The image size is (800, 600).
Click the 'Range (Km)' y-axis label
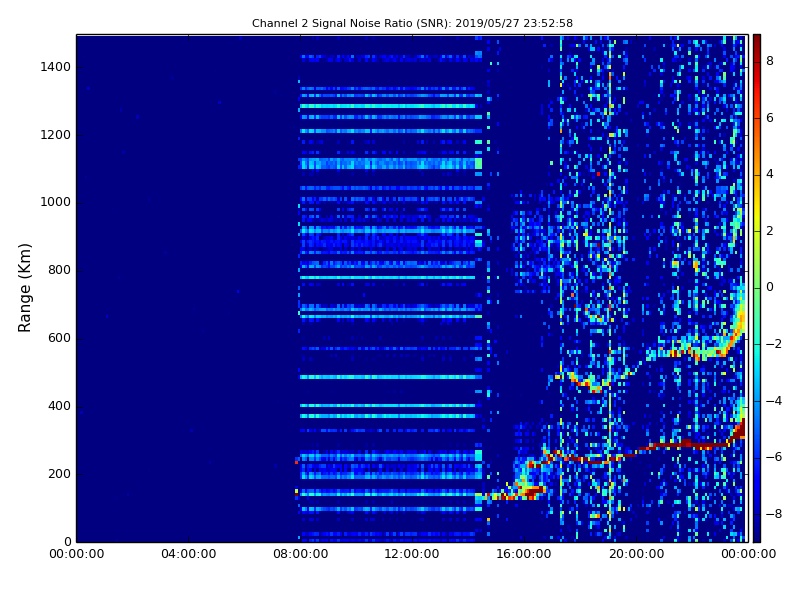tap(24, 288)
